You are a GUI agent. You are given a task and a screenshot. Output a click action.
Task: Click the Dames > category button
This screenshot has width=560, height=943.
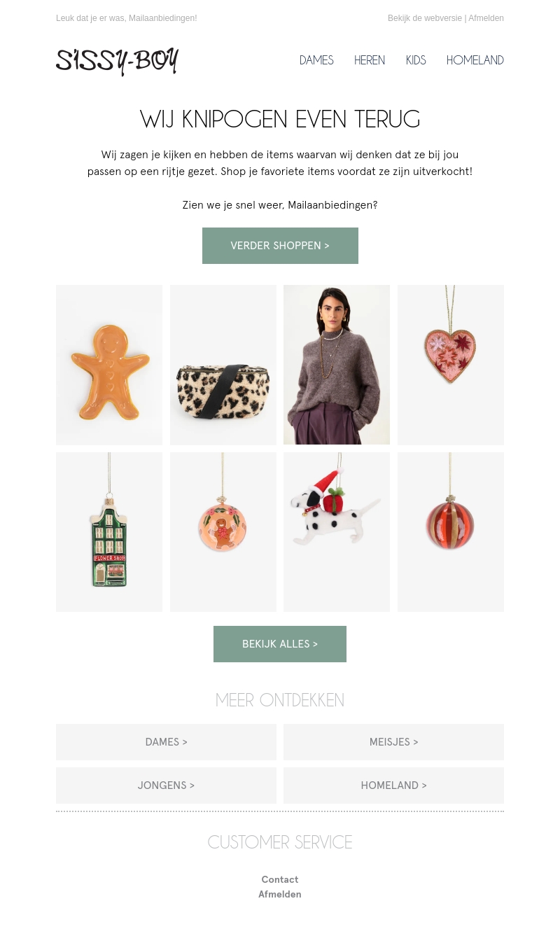(166, 742)
